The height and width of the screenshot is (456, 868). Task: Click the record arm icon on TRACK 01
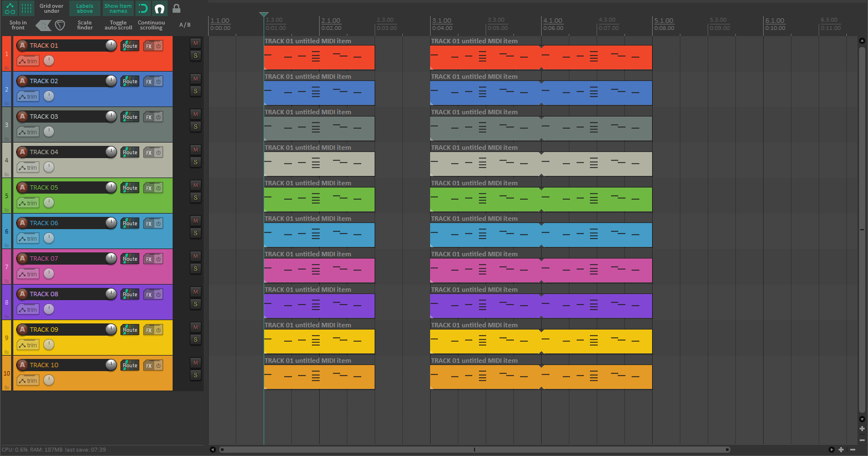pos(22,45)
